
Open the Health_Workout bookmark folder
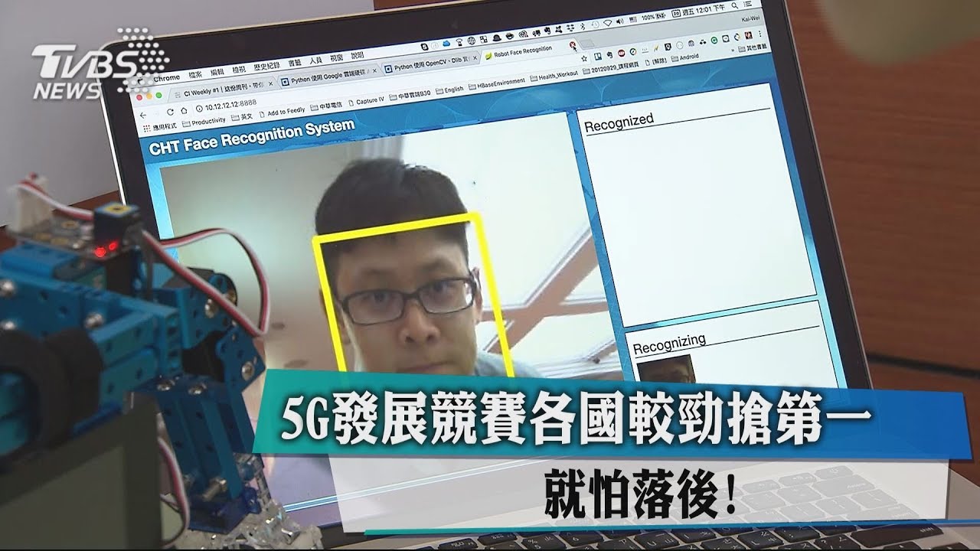[x=554, y=76]
